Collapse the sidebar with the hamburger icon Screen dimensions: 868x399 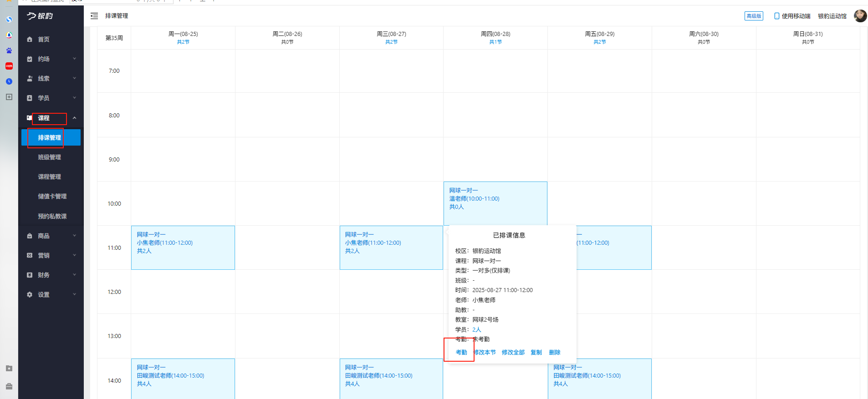pos(94,16)
